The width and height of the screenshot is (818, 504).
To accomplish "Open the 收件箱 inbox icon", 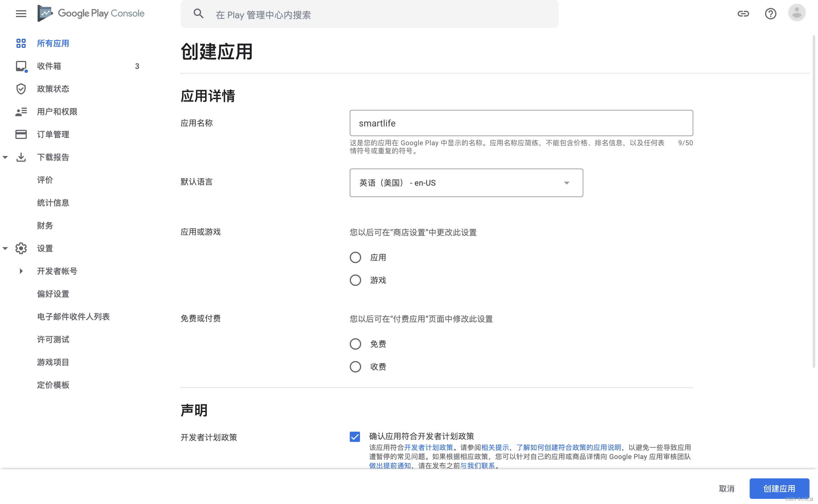I will [21, 66].
